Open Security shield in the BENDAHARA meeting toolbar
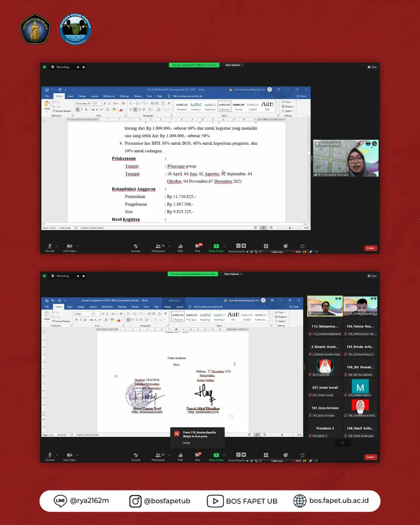 (136, 248)
